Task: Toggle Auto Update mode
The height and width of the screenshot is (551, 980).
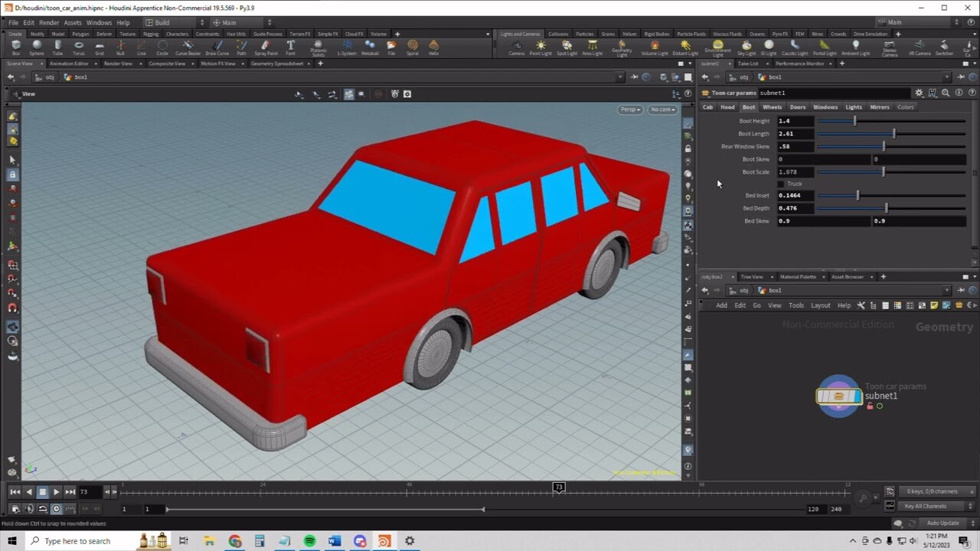Action: tap(943, 522)
